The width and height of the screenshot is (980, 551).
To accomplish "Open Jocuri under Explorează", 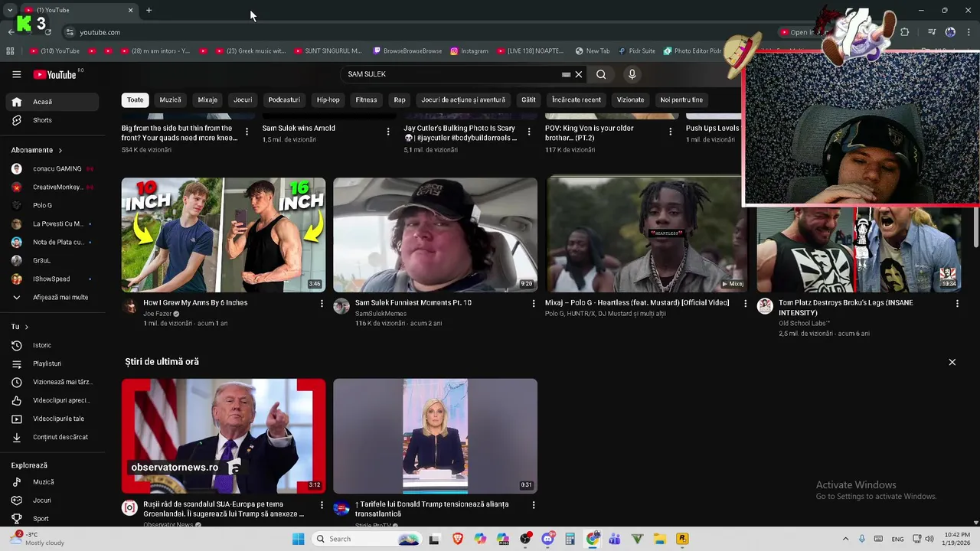I will click(x=51, y=500).
